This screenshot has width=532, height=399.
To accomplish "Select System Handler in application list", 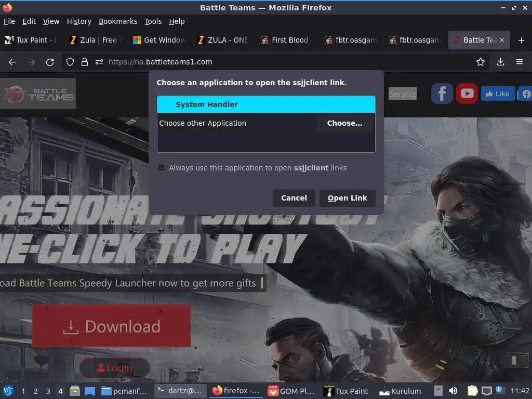I will pos(266,104).
